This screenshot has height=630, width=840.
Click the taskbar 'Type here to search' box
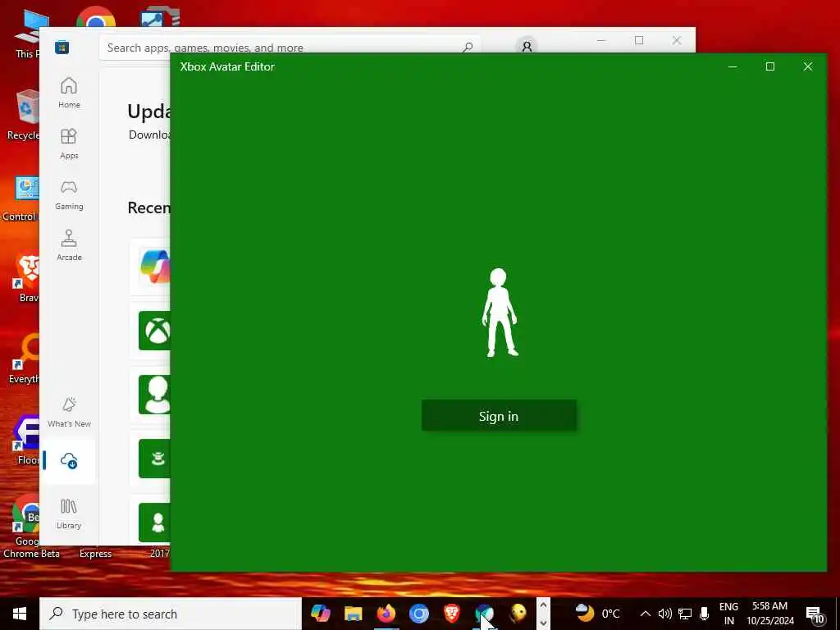171,614
